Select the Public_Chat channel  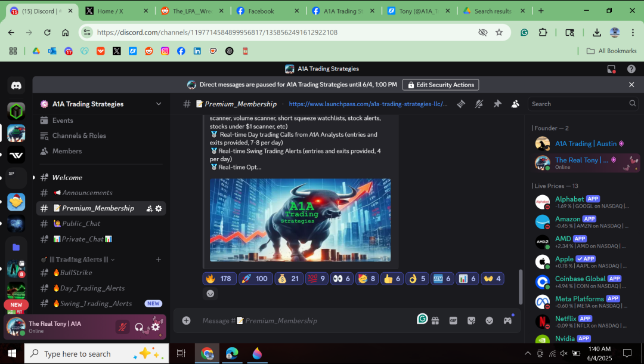[101, 224]
